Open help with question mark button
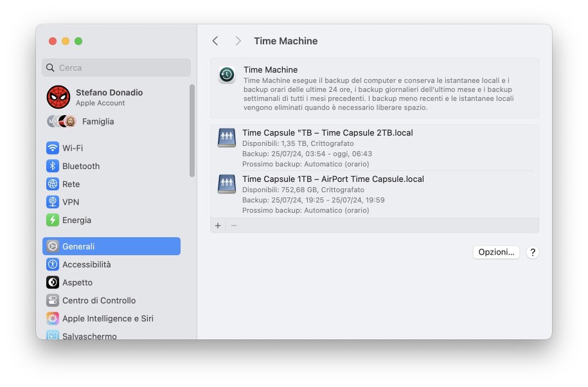 click(533, 253)
